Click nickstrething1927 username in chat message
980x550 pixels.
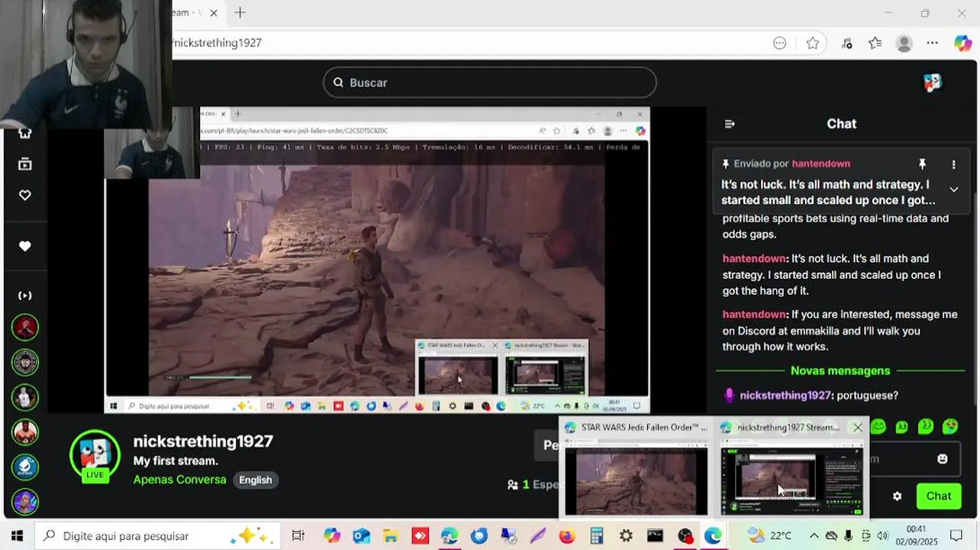pyautogui.click(x=785, y=396)
